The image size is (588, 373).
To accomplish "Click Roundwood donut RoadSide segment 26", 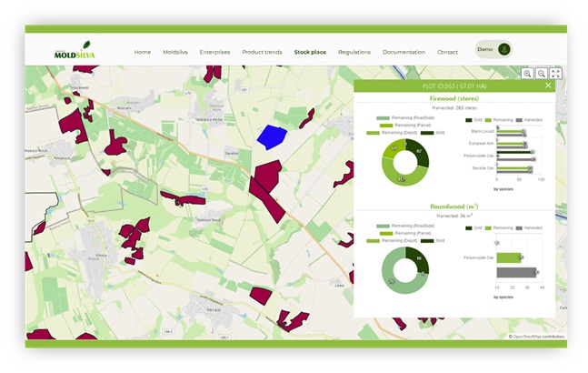I will point(393,281).
